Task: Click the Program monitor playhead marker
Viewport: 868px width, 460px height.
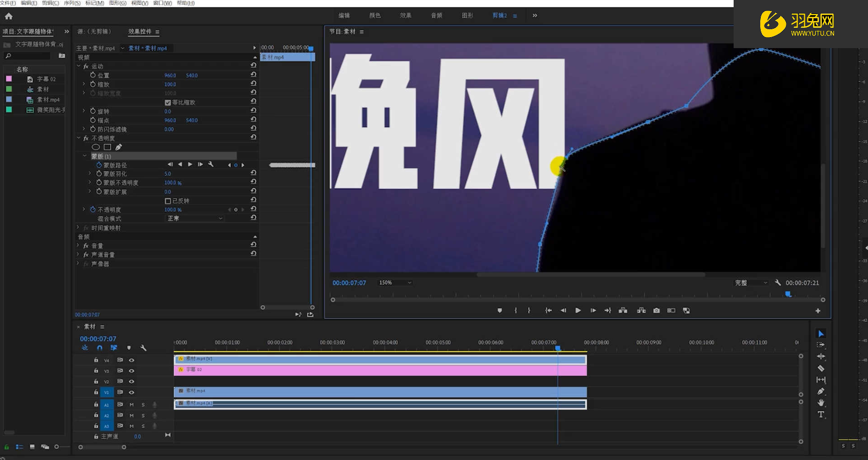Action: (x=788, y=294)
